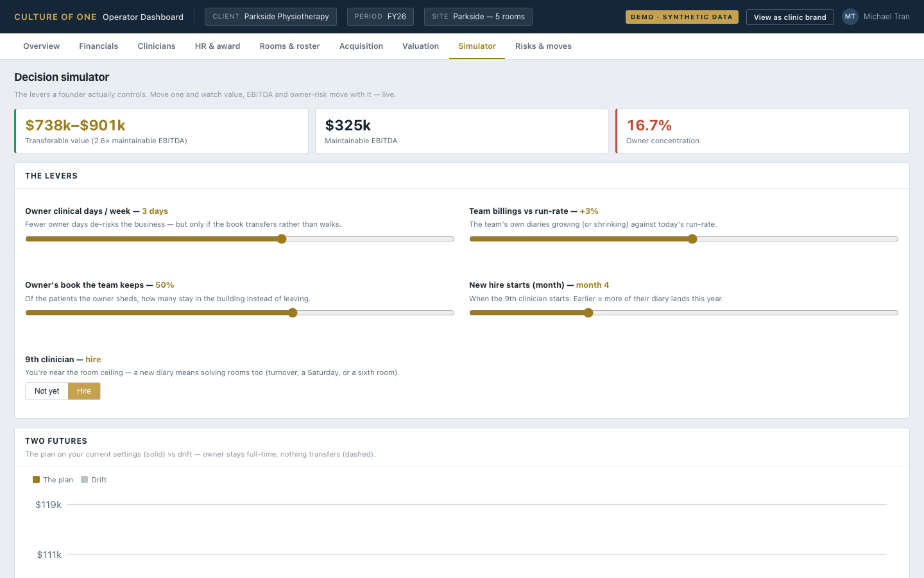This screenshot has height=578, width=924.
Task: Select the Rooms & roster tab
Action: coord(289,46)
